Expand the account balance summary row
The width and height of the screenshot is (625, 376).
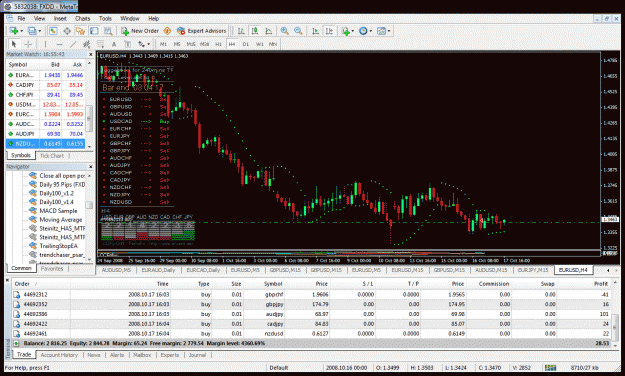point(16,343)
